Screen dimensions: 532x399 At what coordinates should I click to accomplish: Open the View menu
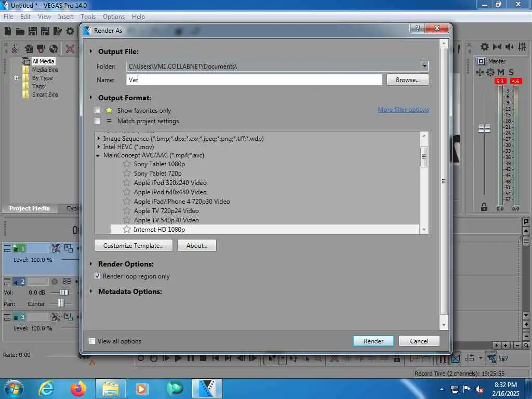44,17
